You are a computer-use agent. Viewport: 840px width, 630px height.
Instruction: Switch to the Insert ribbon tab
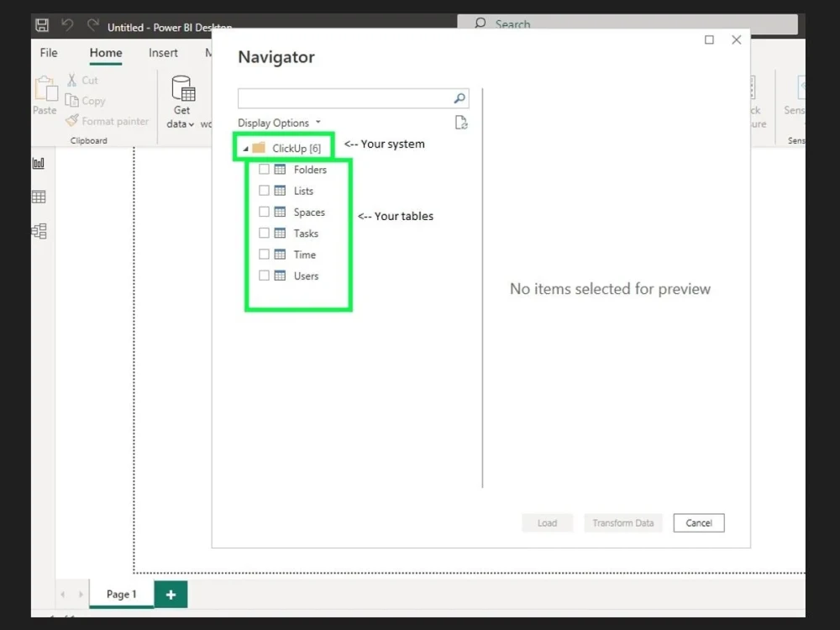pyautogui.click(x=163, y=52)
